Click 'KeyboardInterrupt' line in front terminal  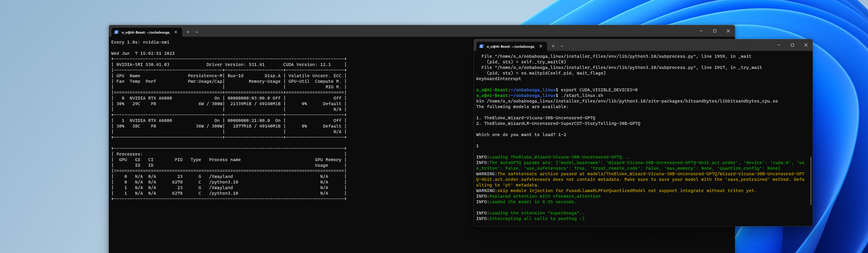498,79
